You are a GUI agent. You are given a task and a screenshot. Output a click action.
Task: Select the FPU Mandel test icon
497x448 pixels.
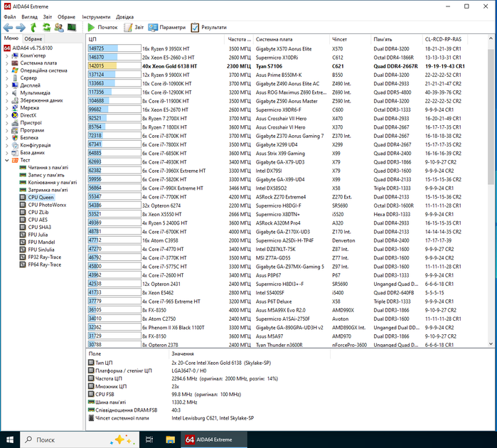click(x=23, y=242)
